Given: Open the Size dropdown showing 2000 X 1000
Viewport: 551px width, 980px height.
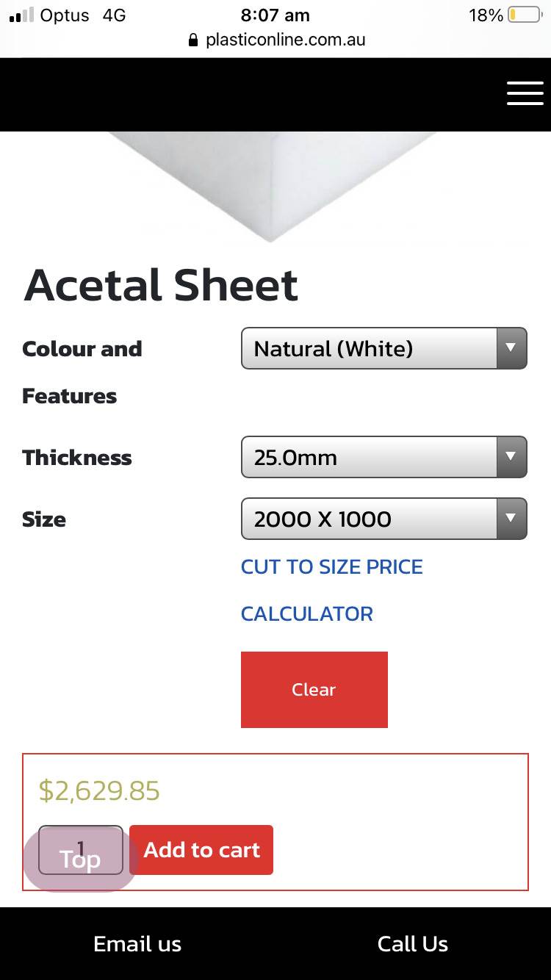Looking at the screenshot, I should (383, 519).
